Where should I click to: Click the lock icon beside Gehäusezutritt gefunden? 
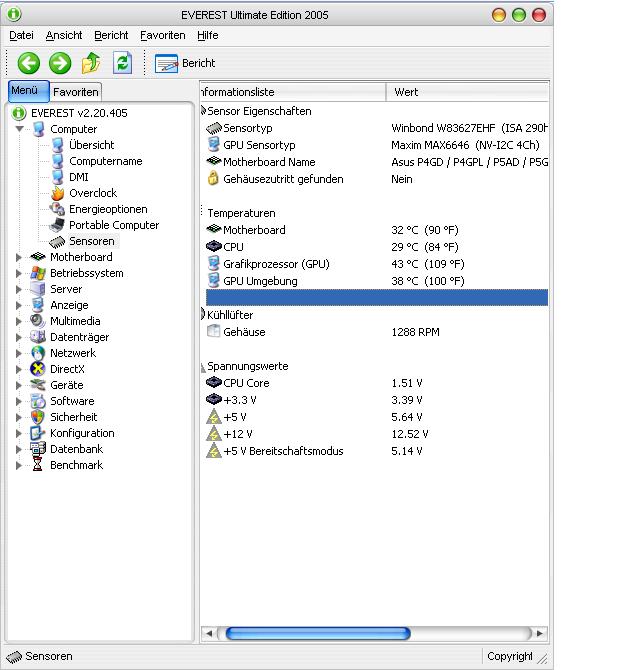213,179
